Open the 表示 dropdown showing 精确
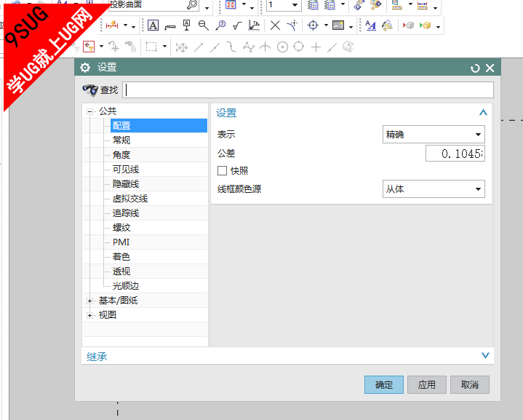The image size is (523, 420). (x=434, y=135)
